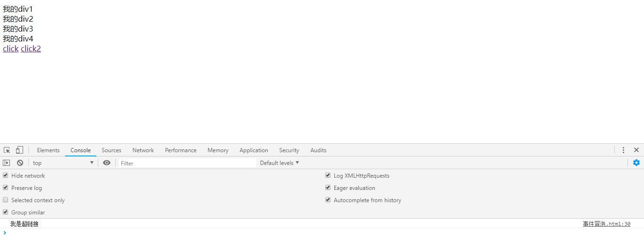Focus the console Filter input field
Screen dimensions: 644x246
pyautogui.click(x=187, y=163)
